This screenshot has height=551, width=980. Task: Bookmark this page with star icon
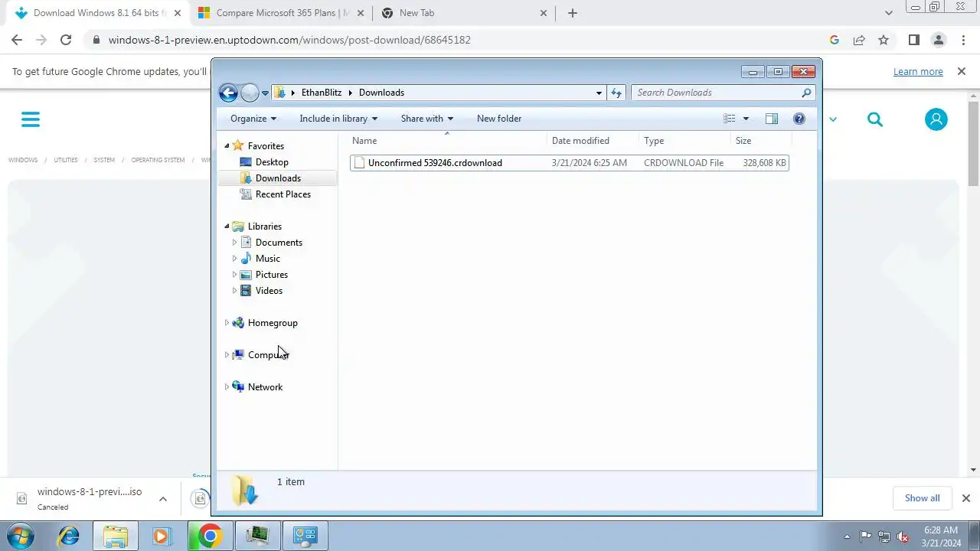click(884, 40)
